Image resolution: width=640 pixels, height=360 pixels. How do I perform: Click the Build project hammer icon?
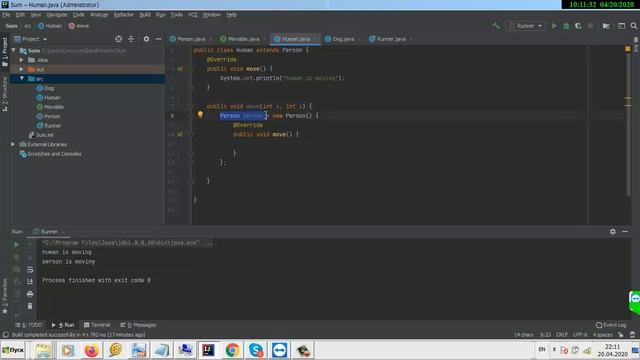pos(496,26)
